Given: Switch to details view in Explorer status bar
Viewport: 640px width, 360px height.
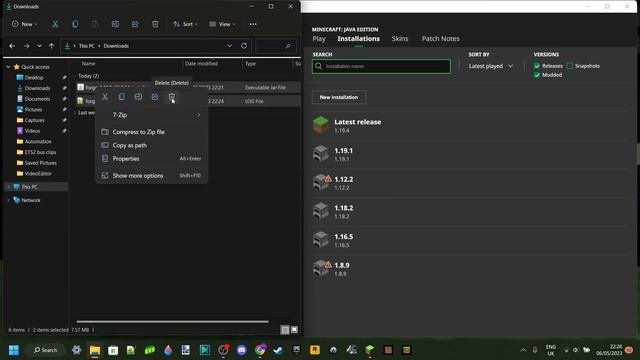Looking at the screenshot, I should point(285,329).
